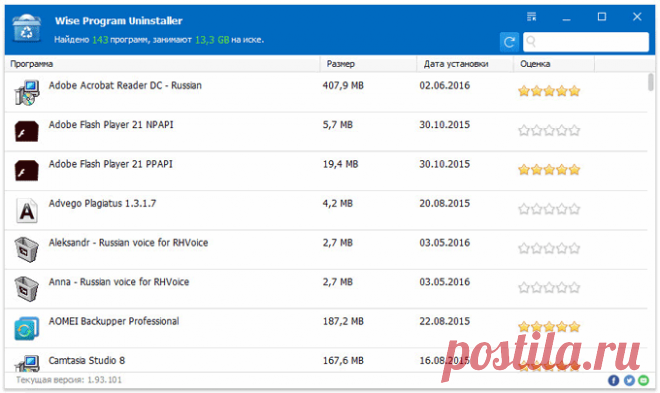660x393 pixels.
Task: Click the Advego Plagiatus program icon
Action: tap(27, 210)
